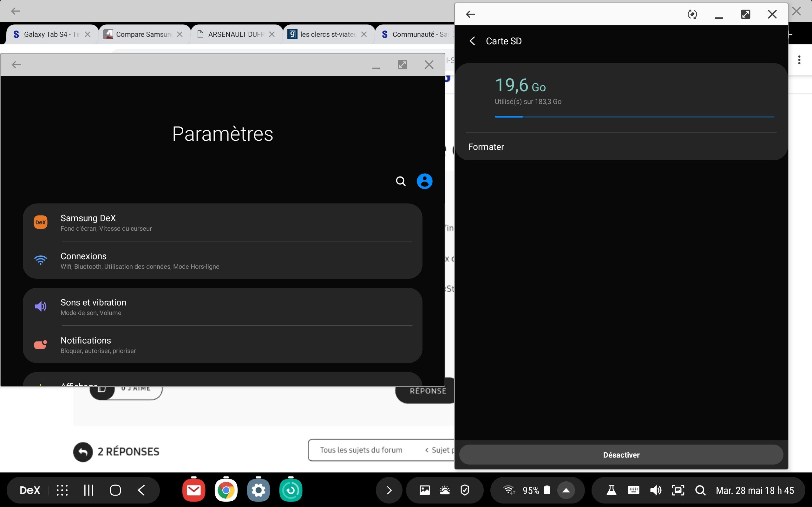
Task: Toggle the on-screen keyboard icon
Action: click(x=633, y=490)
